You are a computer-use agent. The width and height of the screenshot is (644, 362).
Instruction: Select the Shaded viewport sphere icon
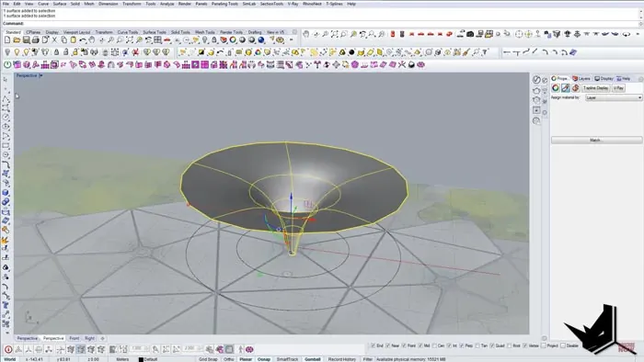pos(242,40)
